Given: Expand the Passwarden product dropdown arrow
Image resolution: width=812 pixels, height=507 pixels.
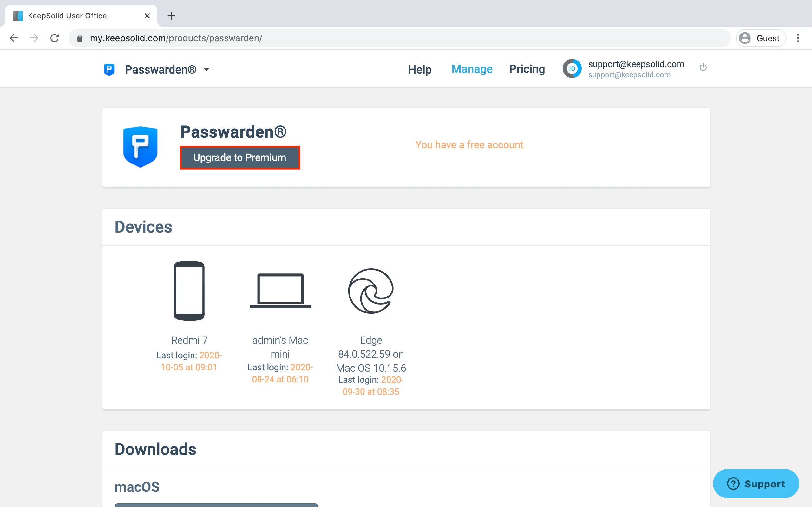Looking at the screenshot, I should tap(206, 70).
